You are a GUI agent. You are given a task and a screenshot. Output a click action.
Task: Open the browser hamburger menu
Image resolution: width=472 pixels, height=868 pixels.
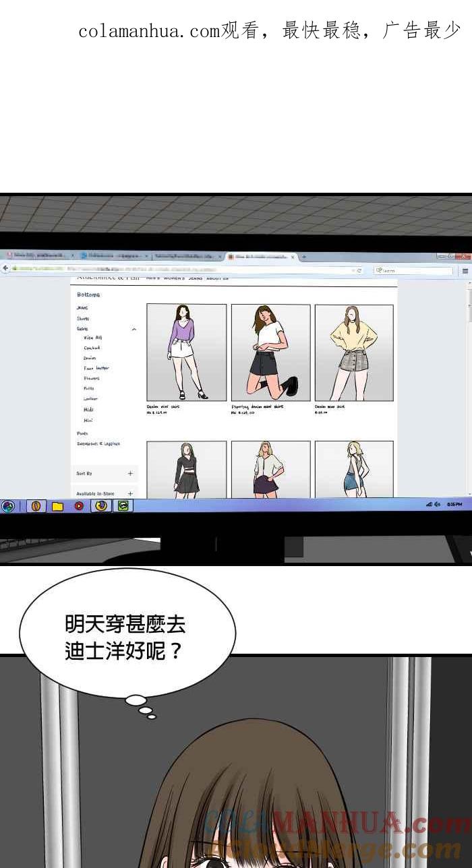(465, 271)
